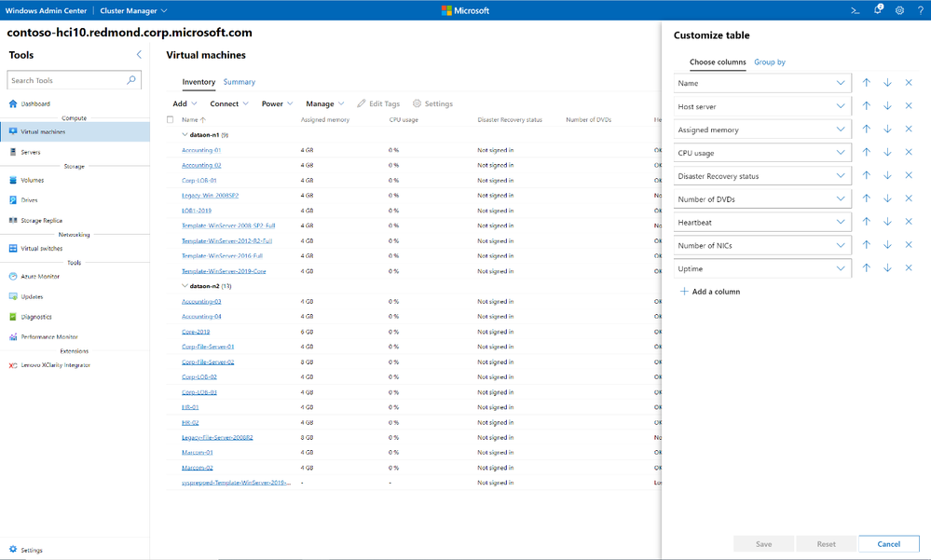Move Uptime column down

tap(887, 267)
